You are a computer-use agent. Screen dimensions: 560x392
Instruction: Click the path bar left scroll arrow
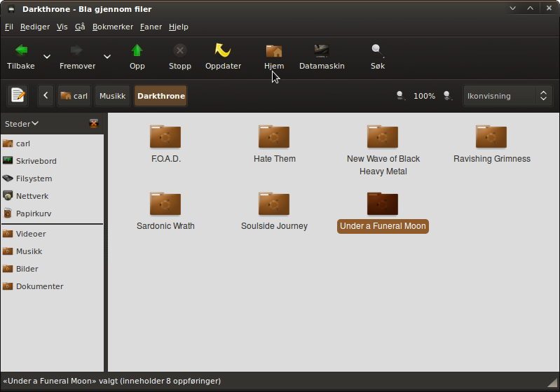click(46, 96)
